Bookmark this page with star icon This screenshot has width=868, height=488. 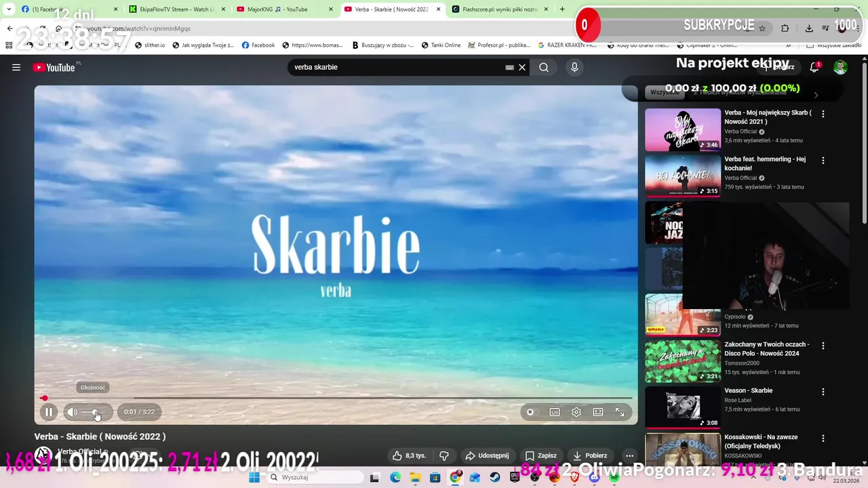pyautogui.click(x=762, y=28)
